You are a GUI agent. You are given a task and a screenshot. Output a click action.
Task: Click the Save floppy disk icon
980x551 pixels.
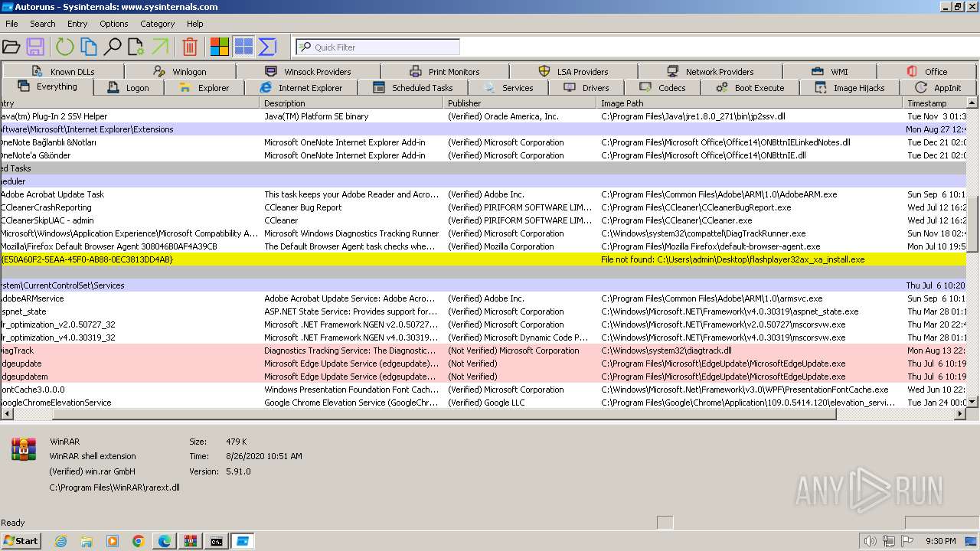pos(35,47)
